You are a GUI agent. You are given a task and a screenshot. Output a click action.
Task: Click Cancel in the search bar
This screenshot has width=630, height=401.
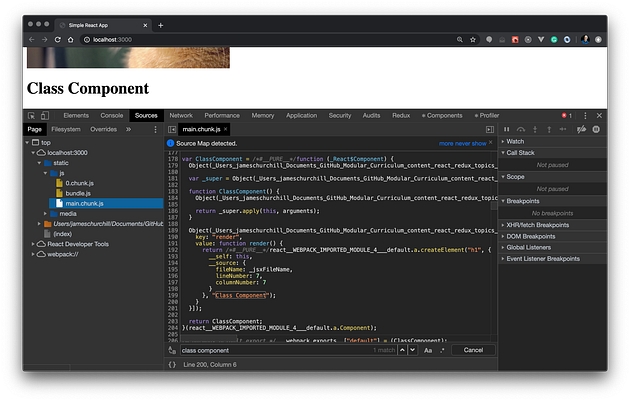473,350
